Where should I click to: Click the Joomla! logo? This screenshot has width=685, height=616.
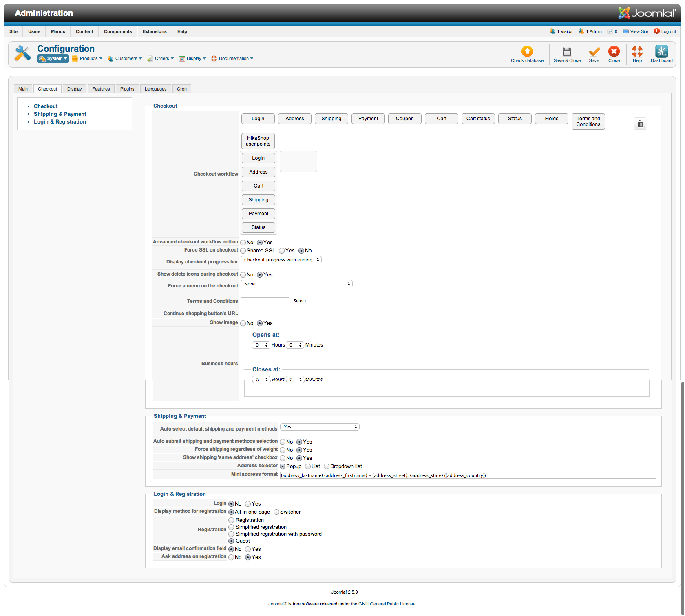point(647,13)
